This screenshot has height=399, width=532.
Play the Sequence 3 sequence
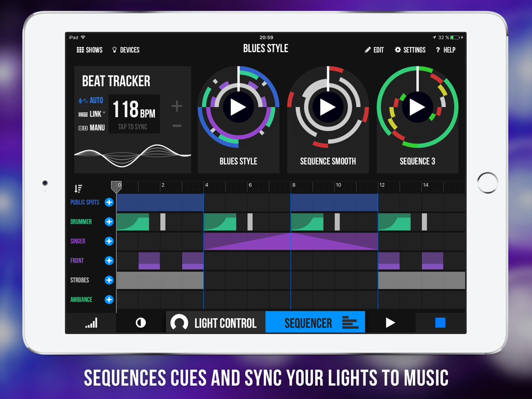point(417,107)
